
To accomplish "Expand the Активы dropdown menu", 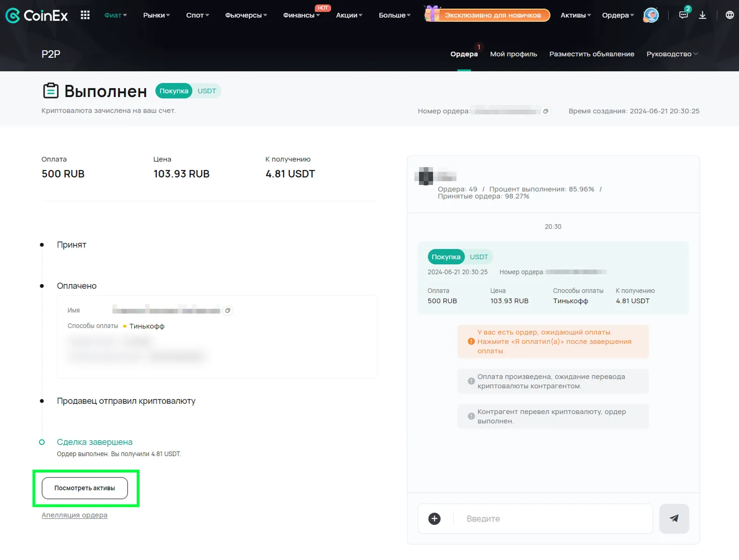I will [x=575, y=15].
